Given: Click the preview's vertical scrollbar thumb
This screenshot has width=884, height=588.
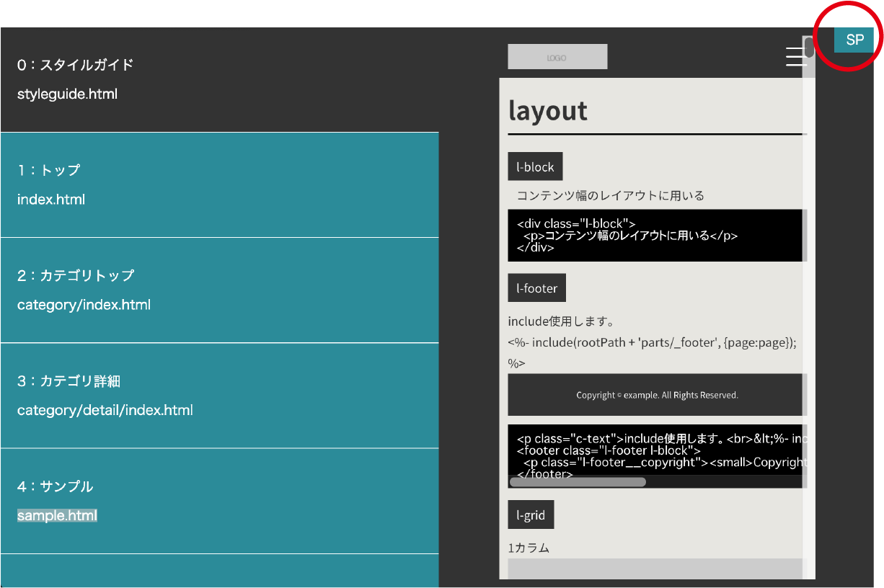Looking at the screenshot, I should (809, 48).
